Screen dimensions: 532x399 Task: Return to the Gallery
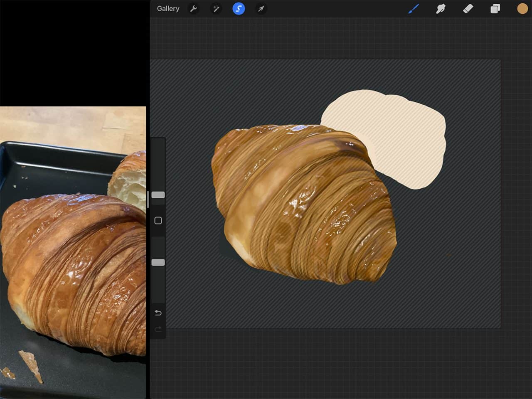168,9
